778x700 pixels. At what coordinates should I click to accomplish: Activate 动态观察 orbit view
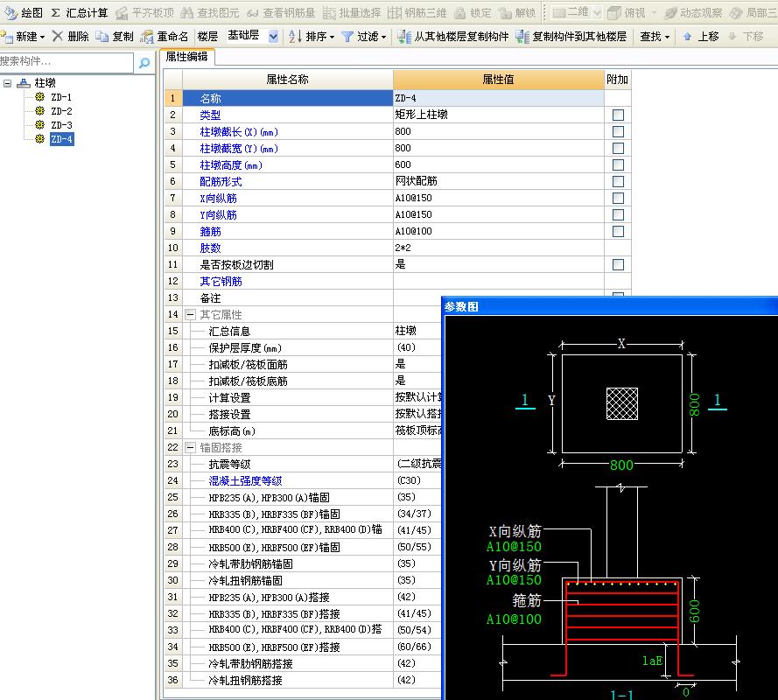tap(693, 12)
